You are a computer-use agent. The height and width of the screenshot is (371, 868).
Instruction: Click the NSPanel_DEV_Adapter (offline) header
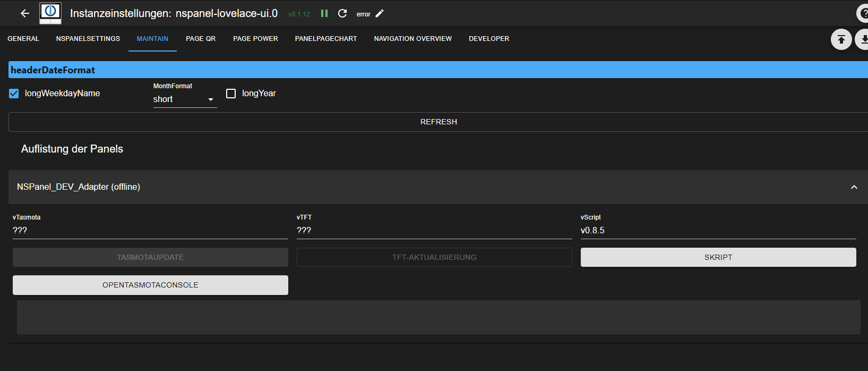pyautogui.click(x=439, y=187)
